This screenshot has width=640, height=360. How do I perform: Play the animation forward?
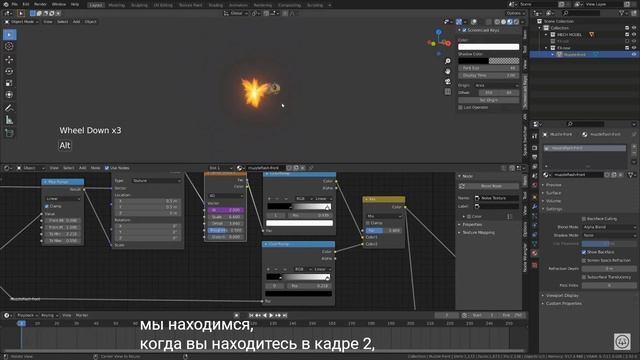coord(271,316)
